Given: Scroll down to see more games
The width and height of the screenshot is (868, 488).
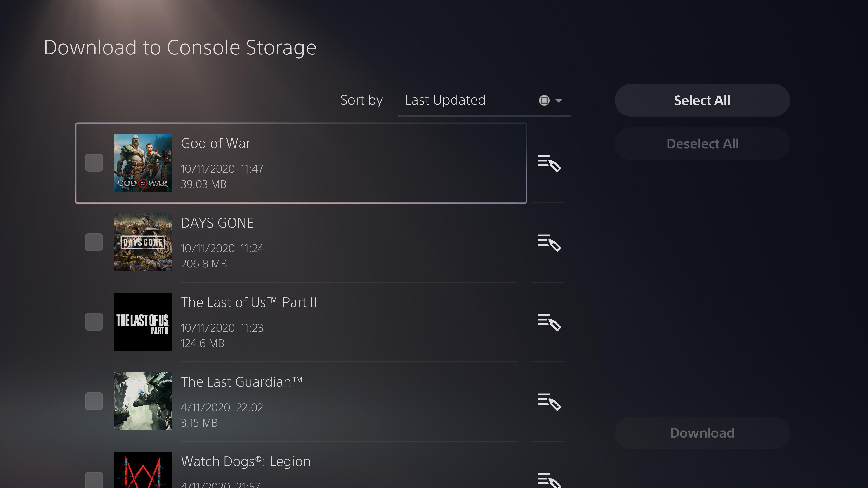Looking at the screenshot, I should pyautogui.click(x=322, y=471).
